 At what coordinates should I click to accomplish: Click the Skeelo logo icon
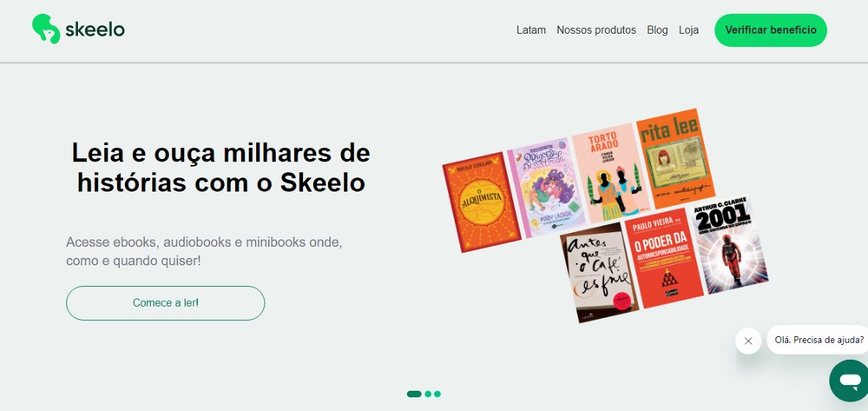coord(46,29)
